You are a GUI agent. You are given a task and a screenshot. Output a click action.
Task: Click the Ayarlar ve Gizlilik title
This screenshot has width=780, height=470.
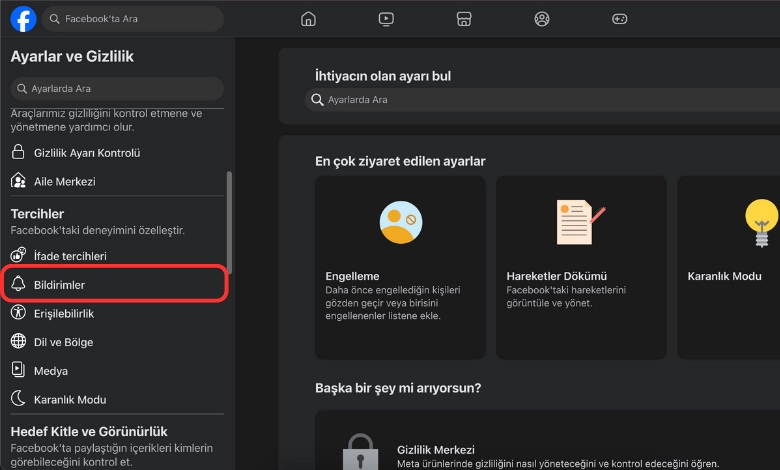pyautogui.click(x=72, y=56)
